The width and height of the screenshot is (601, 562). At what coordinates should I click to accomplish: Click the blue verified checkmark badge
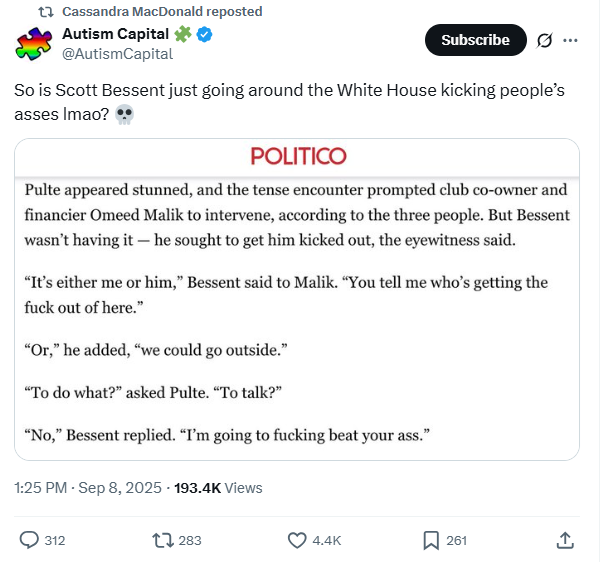(205, 36)
